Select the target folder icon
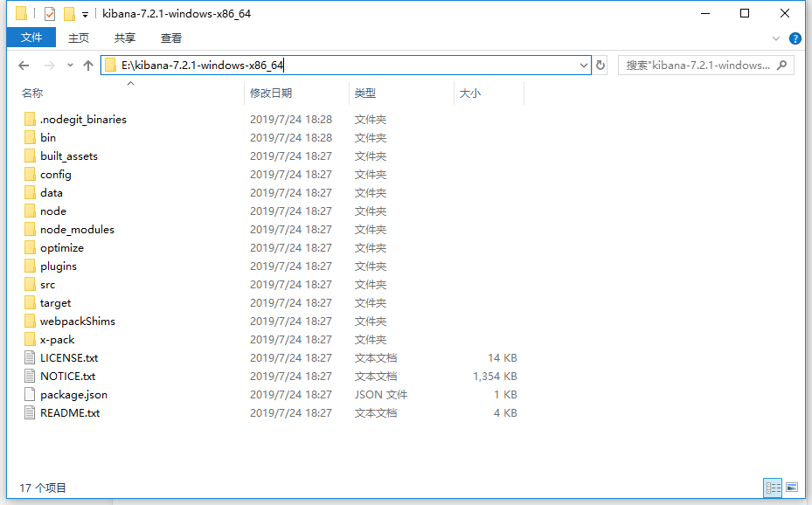 click(x=30, y=303)
